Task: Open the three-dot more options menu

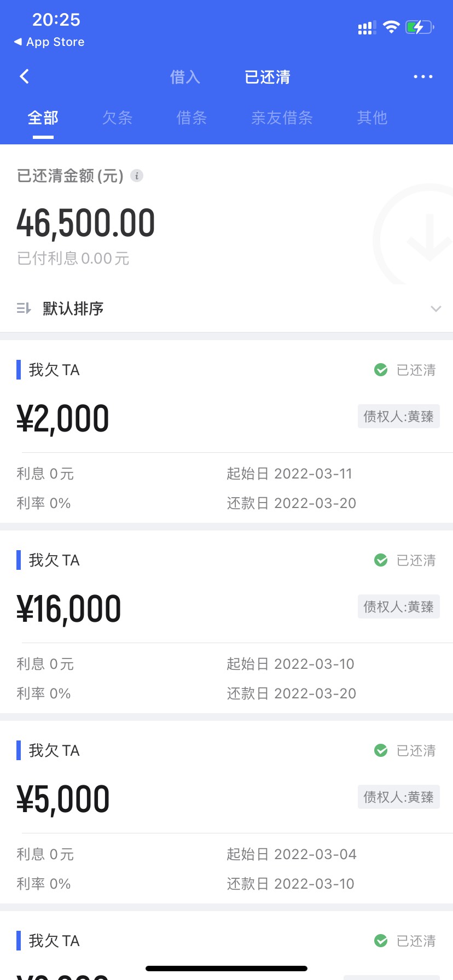Action: (x=423, y=77)
